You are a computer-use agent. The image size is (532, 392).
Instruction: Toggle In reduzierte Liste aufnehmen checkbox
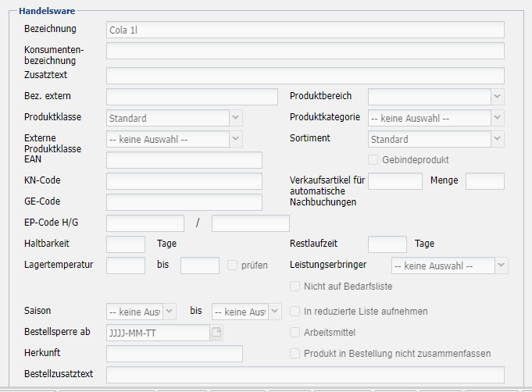tap(295, 311)
